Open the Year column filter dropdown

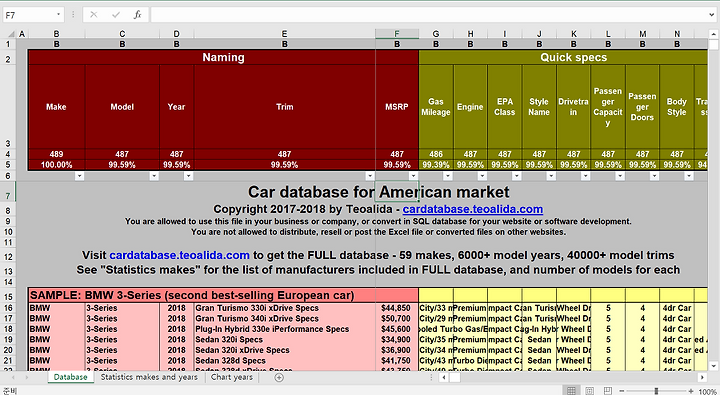pyautogui.click(x=188, y=176)
